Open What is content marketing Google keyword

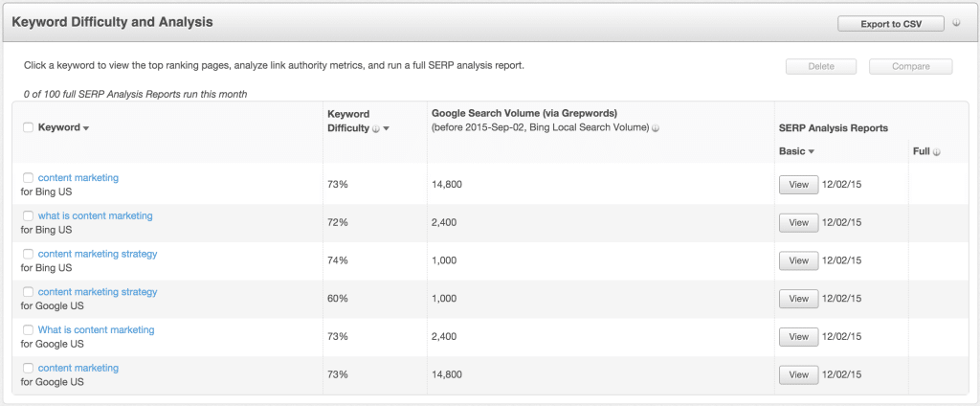[x=97, y=329]
